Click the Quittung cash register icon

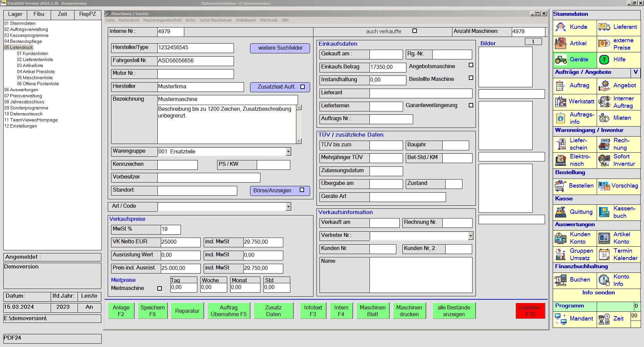(x=560, y=212)
